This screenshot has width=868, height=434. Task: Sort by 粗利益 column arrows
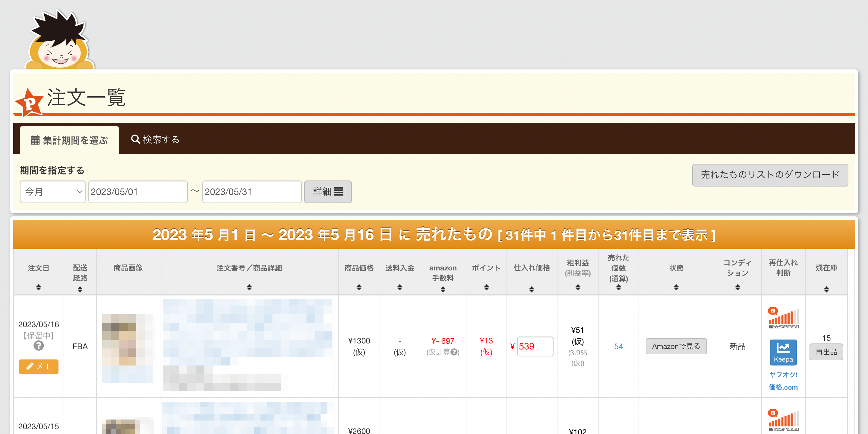(578, 287)
